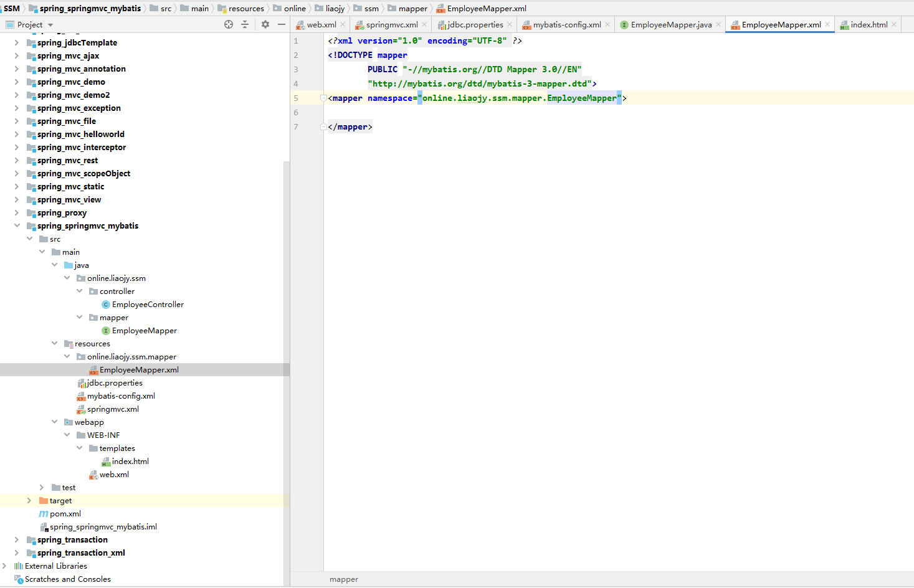
Task: Expand the spring_transaction module
Action: click(x=17, y=540)
